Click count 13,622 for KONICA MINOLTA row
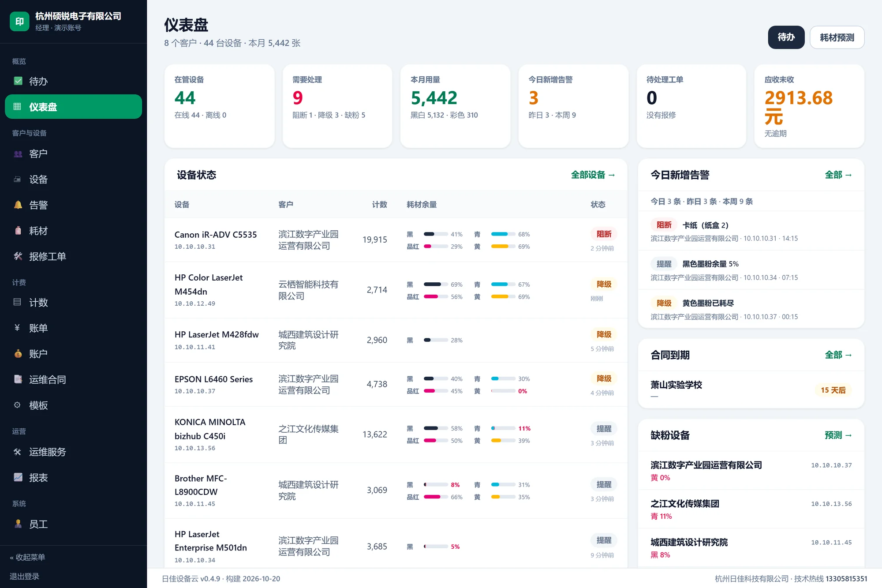The height and width of the screenshot is (588, 882). [x=374, y=434]
